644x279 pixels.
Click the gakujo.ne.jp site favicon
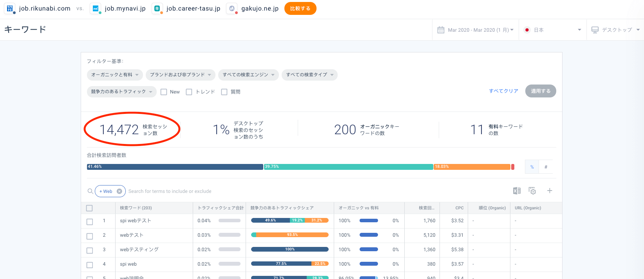(232, 8)
